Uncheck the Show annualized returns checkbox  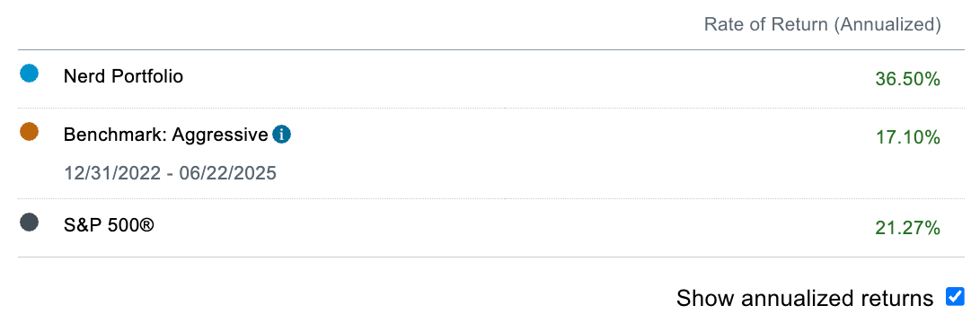point(955,296)
